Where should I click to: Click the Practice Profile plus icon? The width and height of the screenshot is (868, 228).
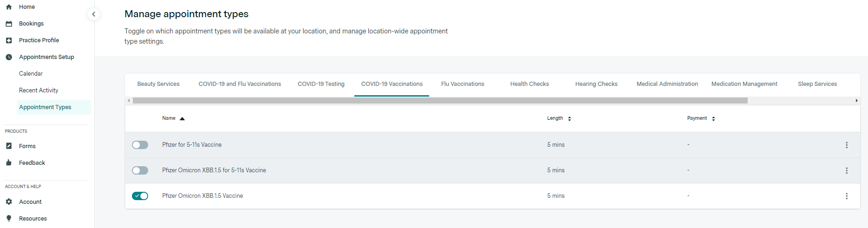(9, 40)
